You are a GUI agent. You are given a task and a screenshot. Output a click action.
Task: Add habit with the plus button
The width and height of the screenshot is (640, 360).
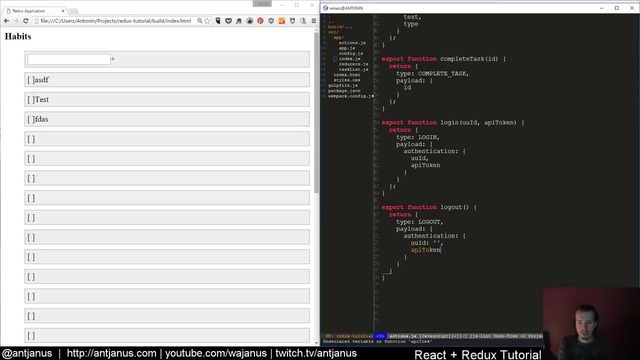113,59
